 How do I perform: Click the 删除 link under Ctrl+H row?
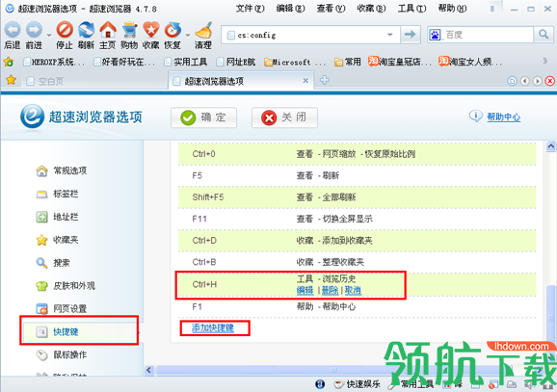pos(330,291)
